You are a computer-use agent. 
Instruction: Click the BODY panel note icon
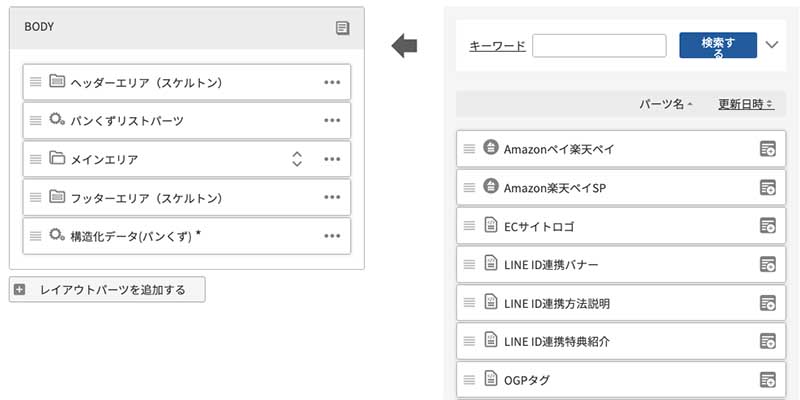(x=343, y=28)
